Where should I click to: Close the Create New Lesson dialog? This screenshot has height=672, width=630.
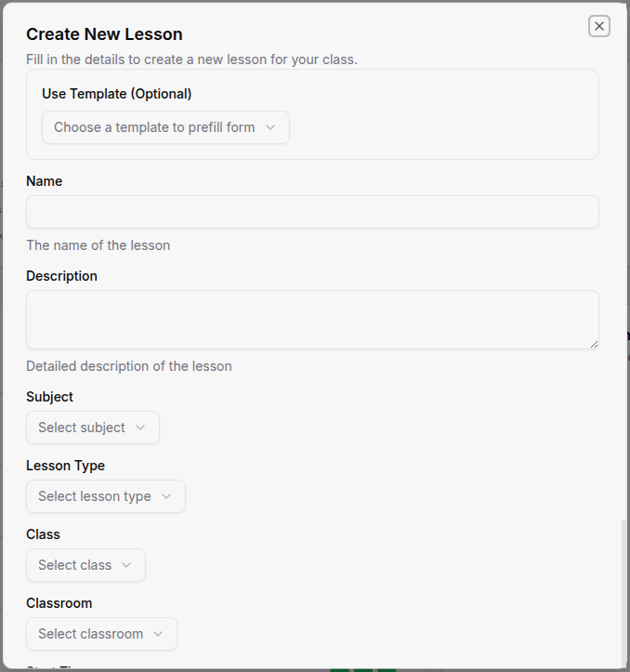(x=599, y=26)
